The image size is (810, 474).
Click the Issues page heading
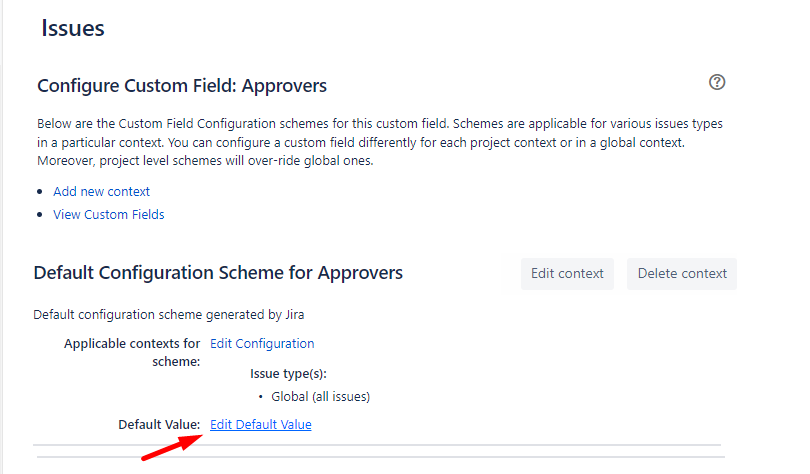(x=73, y=28)
